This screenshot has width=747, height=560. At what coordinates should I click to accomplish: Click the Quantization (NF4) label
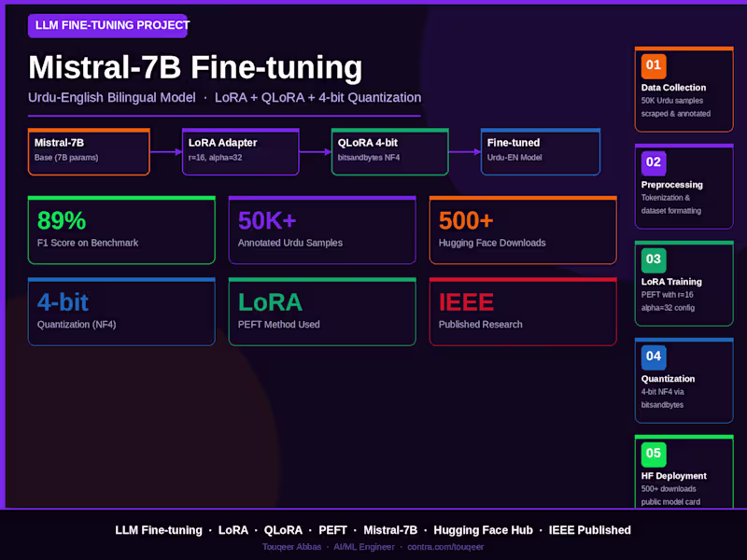[77, 325]
